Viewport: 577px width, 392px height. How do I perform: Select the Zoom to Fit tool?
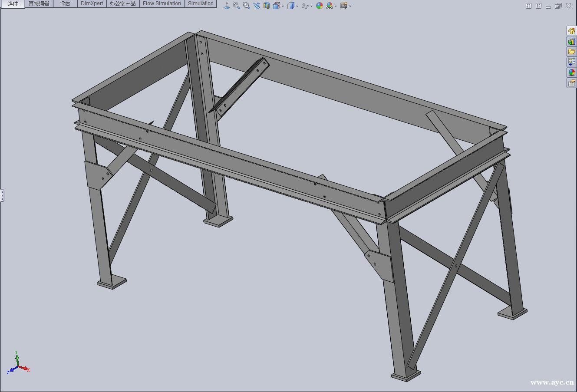click(x=236, y=6)
